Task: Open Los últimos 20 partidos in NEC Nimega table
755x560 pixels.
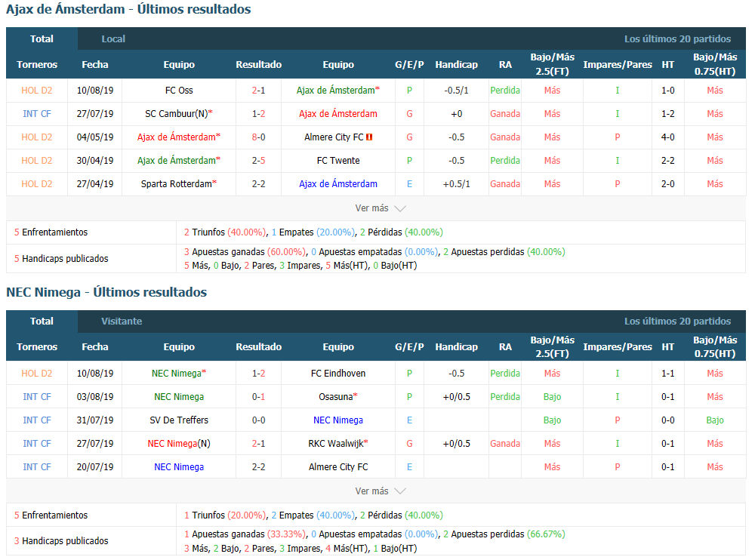Action: pyautogui.click(x=677, y=322)
